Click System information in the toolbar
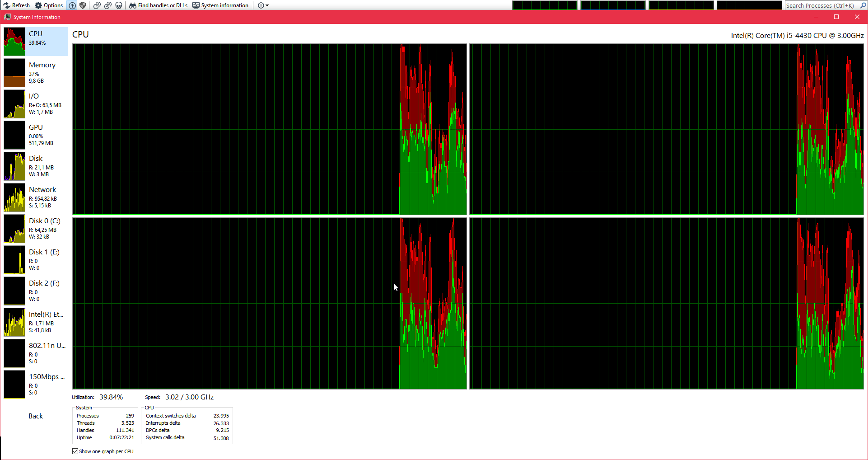 pos(220,5)
